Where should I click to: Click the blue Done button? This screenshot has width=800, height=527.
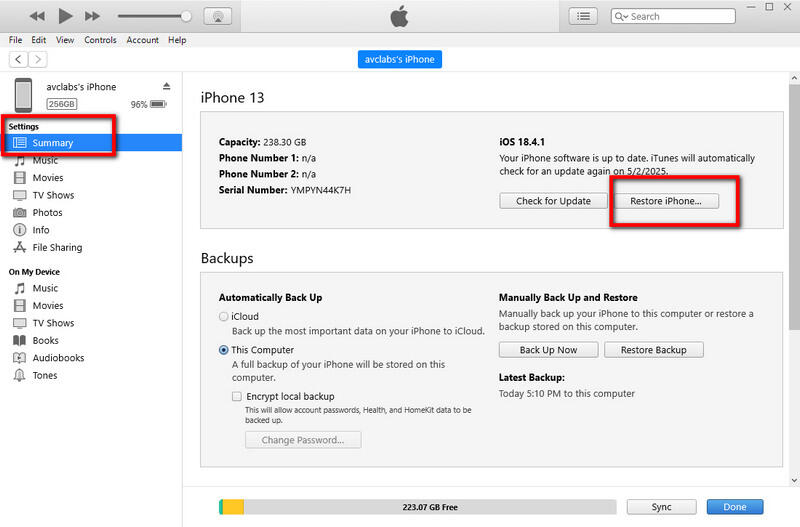pyautogui.click(x=735, y=507)
